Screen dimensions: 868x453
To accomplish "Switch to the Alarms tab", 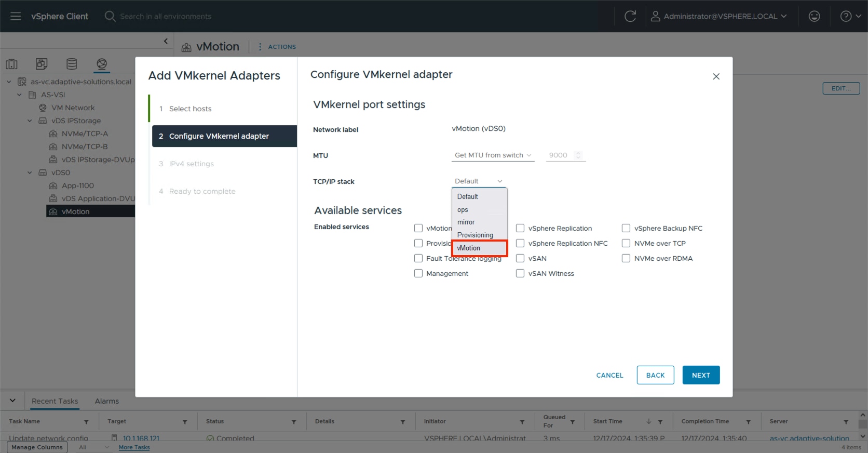I will coord(107,401).
